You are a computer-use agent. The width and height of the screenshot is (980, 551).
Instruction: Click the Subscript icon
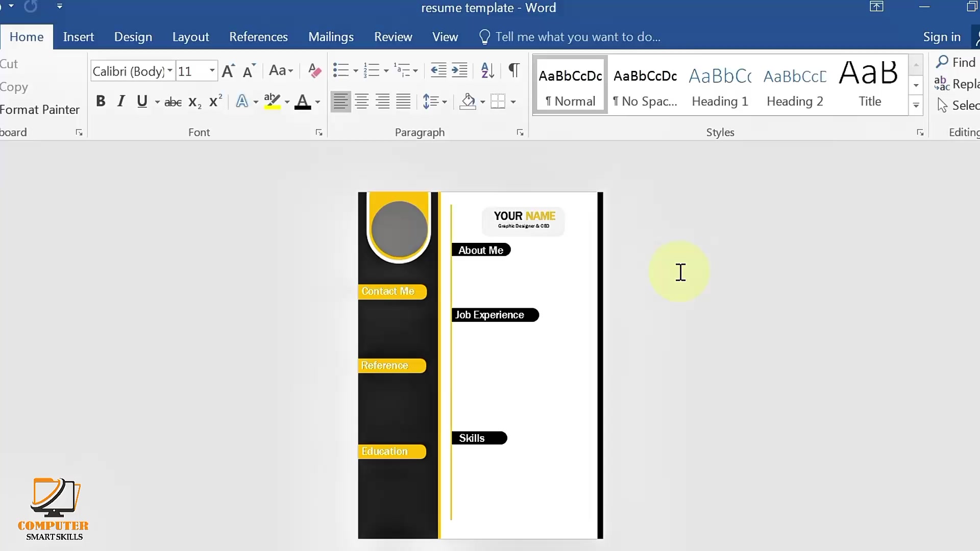click(x=194, y=102)
